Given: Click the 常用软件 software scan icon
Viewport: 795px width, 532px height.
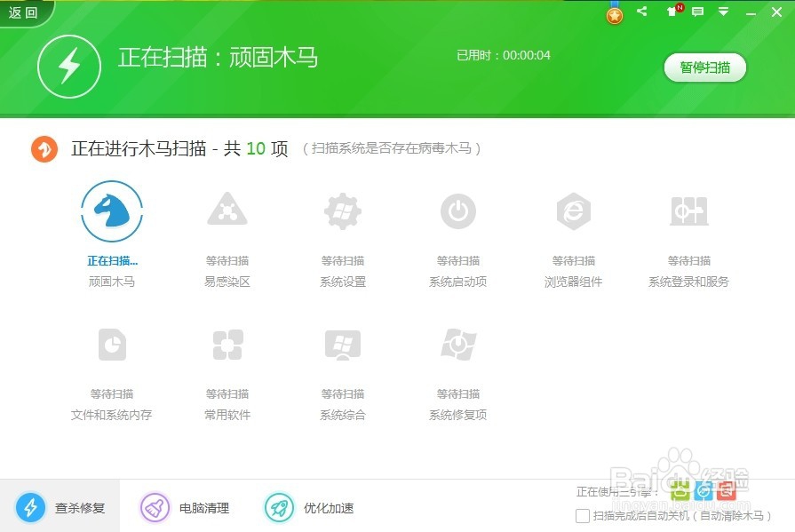Looking at the screenshot, I should pyautogui.click(x=227, y=345).
